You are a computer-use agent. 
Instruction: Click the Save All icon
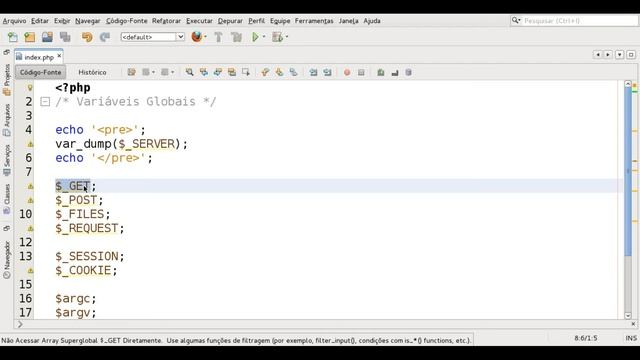65,37
